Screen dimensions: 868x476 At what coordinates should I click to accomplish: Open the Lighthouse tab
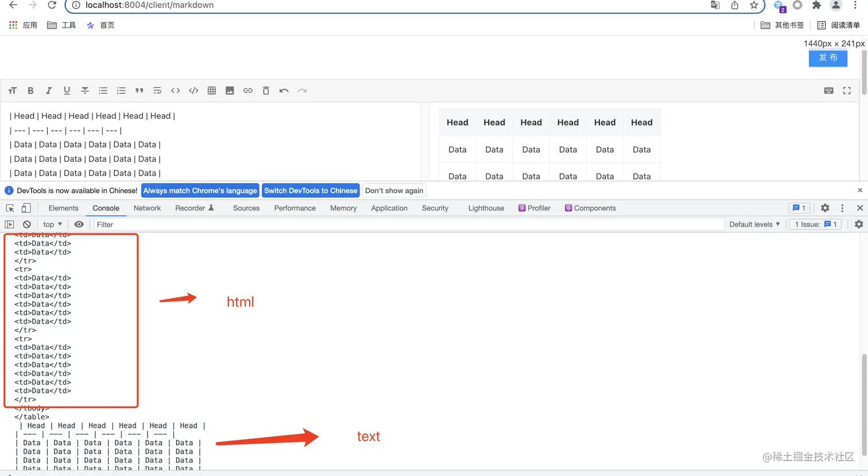486,208
